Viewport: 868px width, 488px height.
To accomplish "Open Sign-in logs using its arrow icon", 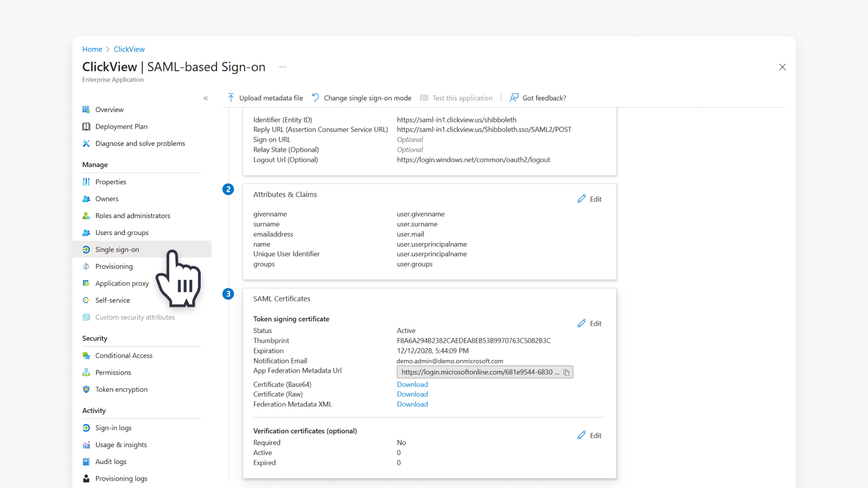I will (x=86, y=428).
